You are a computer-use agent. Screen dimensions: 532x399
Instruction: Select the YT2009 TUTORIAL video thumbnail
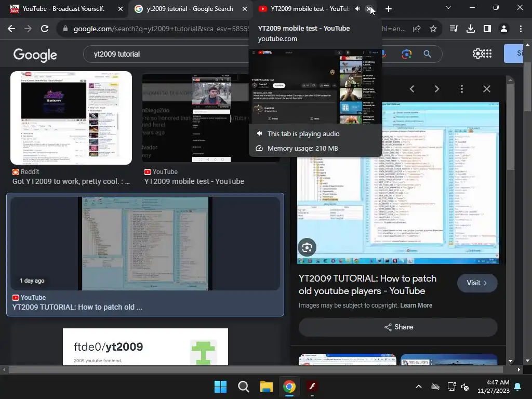145,243
